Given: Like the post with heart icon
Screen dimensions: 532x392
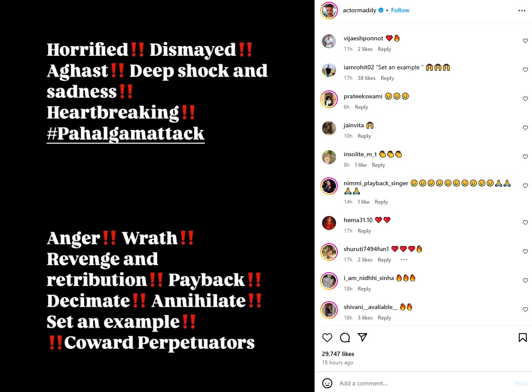Looking at the screenshot, I should pyautogui.click(x=327, y=337).
